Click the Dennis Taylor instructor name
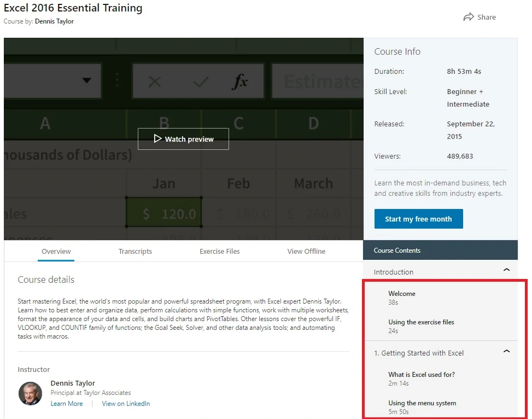Viewport: 532px width, 419px height. coord(73,383)
